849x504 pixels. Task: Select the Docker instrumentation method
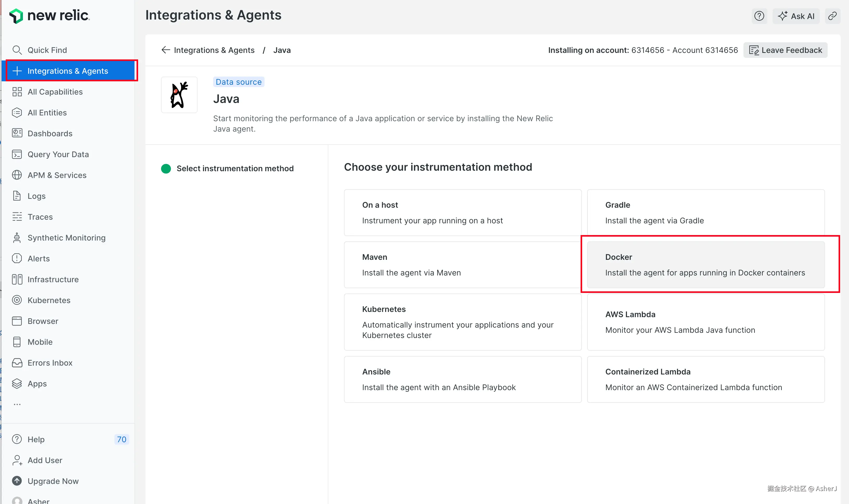click(x=705, y=265)
